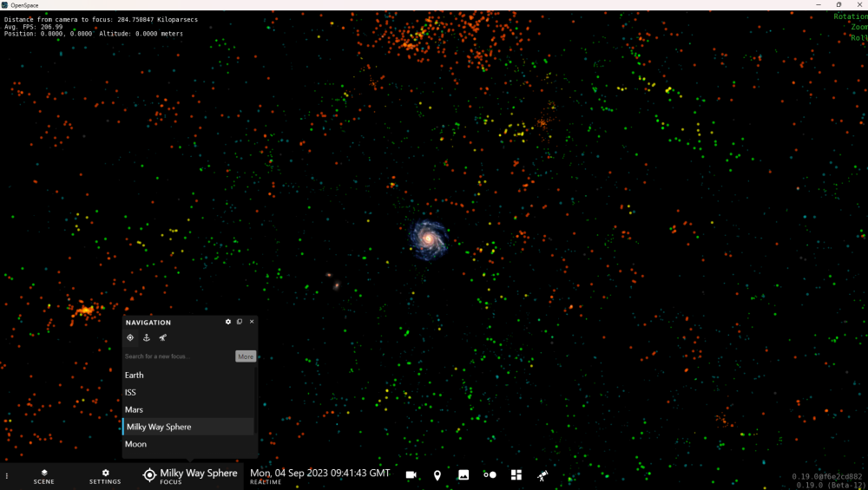Open the screen space image icon
The height and width of the screenshot is (490, 868).
[464, 475]
